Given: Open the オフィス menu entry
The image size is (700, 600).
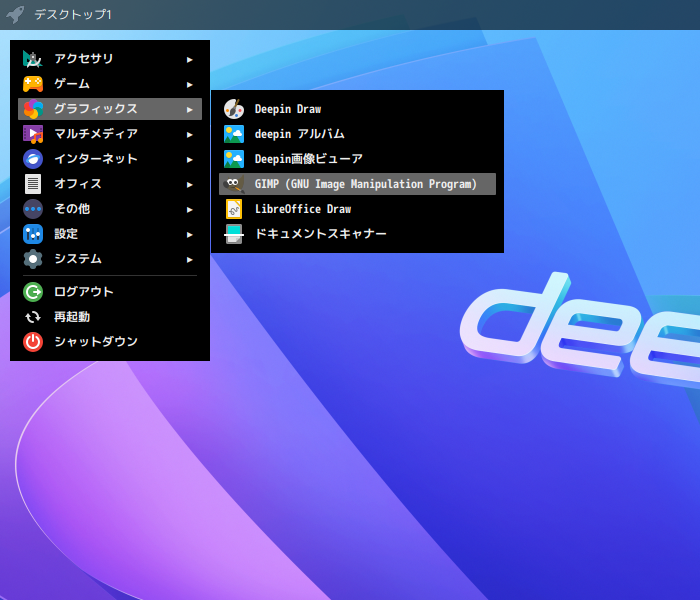Looking at the screenshot, I should (110, 184).
